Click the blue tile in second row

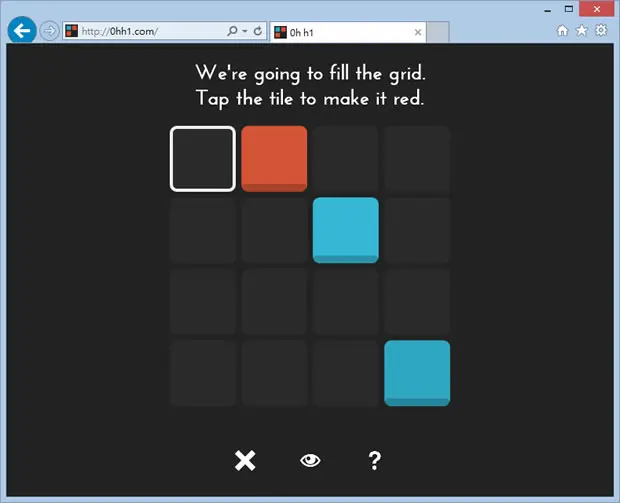tap(346, 230)
